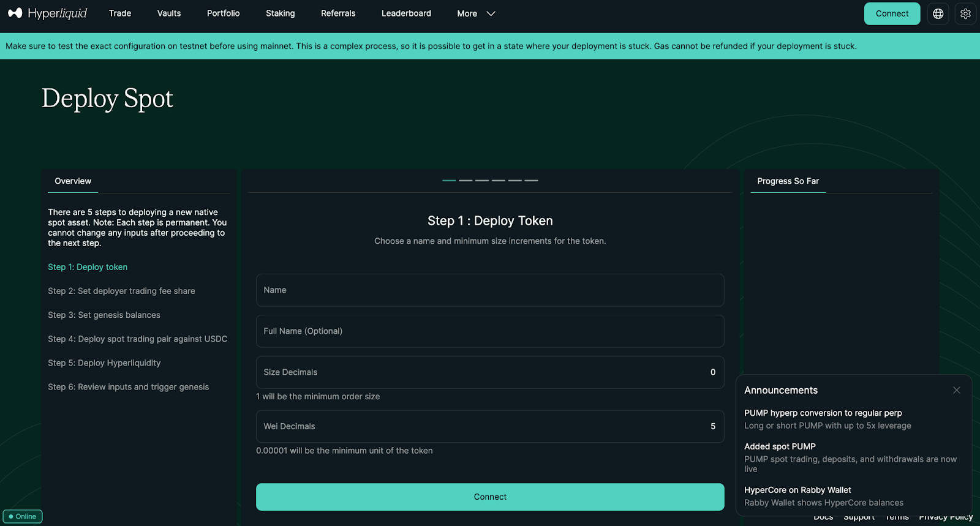Image resolution: width=980 pixels, height=526 pixels.
Task: Click the Hyperliquid logo
Action: click(48, 13)
